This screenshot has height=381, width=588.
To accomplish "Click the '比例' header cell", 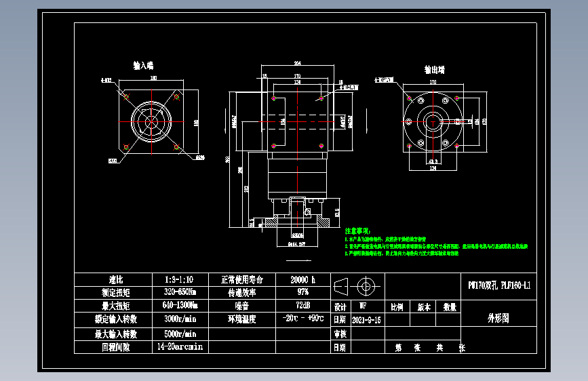I will [x=397, y=307].
